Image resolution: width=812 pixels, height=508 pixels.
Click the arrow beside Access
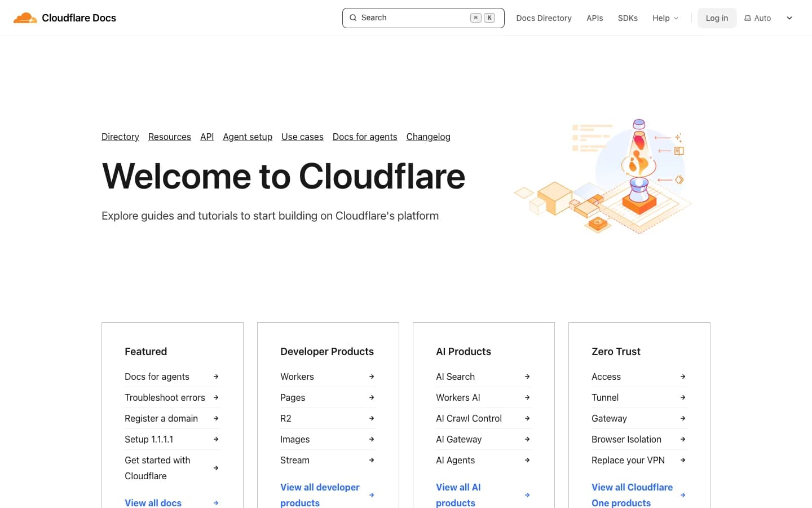683,376
